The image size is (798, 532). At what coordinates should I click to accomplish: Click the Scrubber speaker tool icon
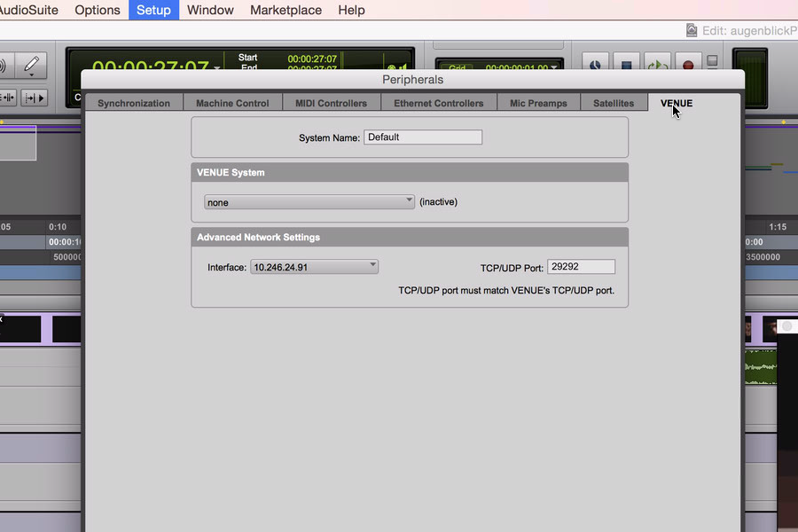point(4,65)
